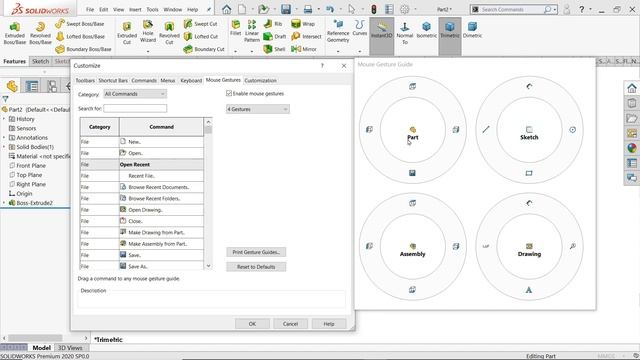Click the Drawing gesture wheel text A icon
Viewport: 640px width, 360px height.
529,290
